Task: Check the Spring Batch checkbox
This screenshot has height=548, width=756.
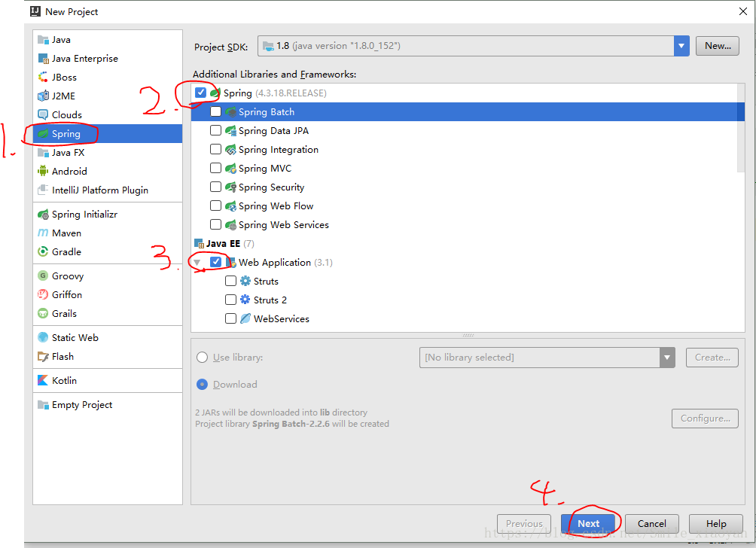Action: pyautogui.click(x=215, y=111)
